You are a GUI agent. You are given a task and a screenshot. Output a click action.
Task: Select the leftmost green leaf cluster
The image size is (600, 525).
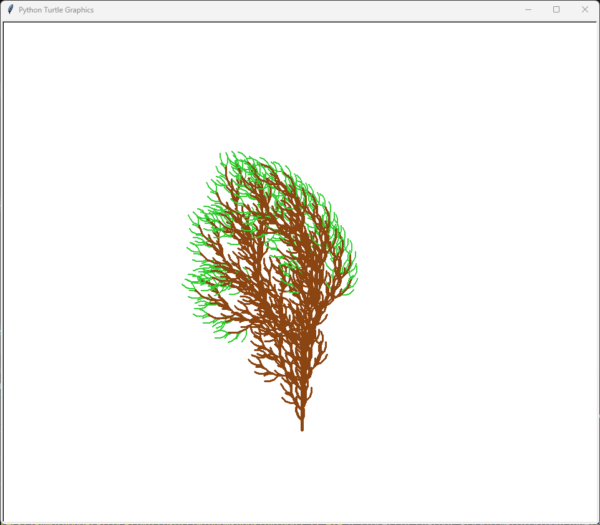(x=192, y=285)
